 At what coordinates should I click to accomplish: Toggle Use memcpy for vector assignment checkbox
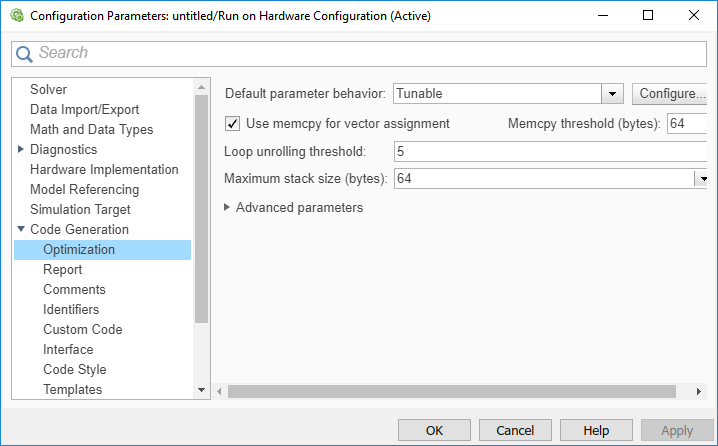click(x=233, y=124)
